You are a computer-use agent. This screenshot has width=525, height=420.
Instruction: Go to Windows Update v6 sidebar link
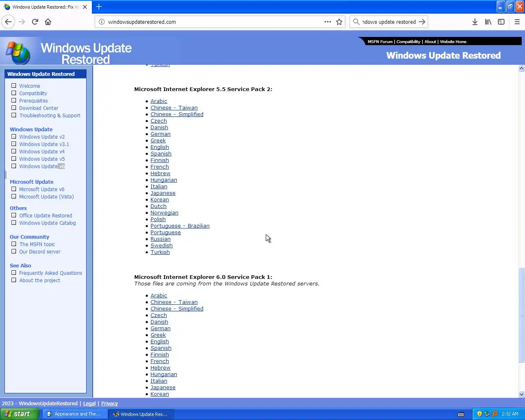pyautogui.click(x=42, y=167)
